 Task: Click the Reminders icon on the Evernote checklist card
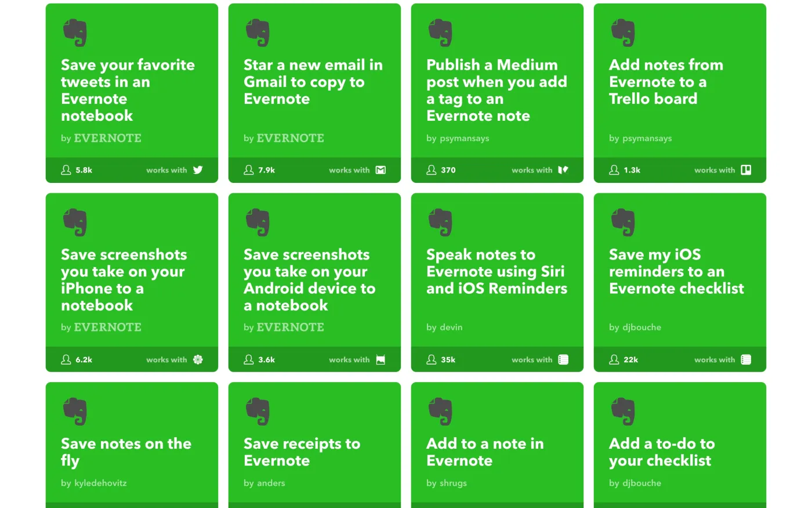746,359
